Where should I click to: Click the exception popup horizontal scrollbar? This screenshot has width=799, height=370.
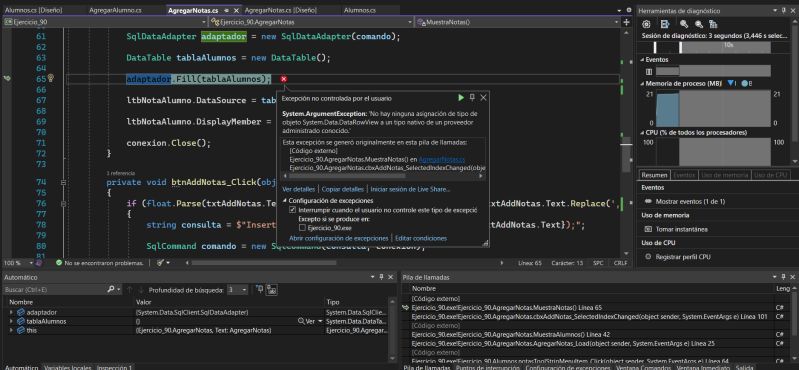[x=383, y=176]
